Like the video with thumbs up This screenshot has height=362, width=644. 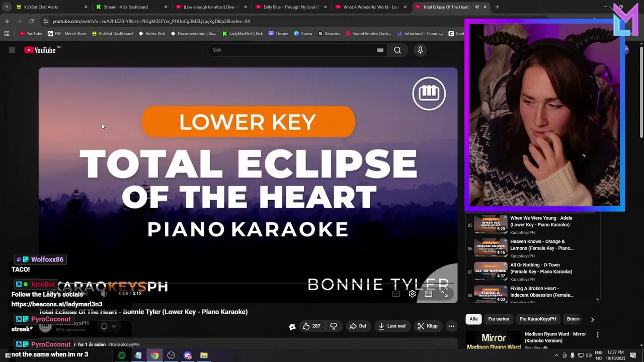click(x=311, y=326)
